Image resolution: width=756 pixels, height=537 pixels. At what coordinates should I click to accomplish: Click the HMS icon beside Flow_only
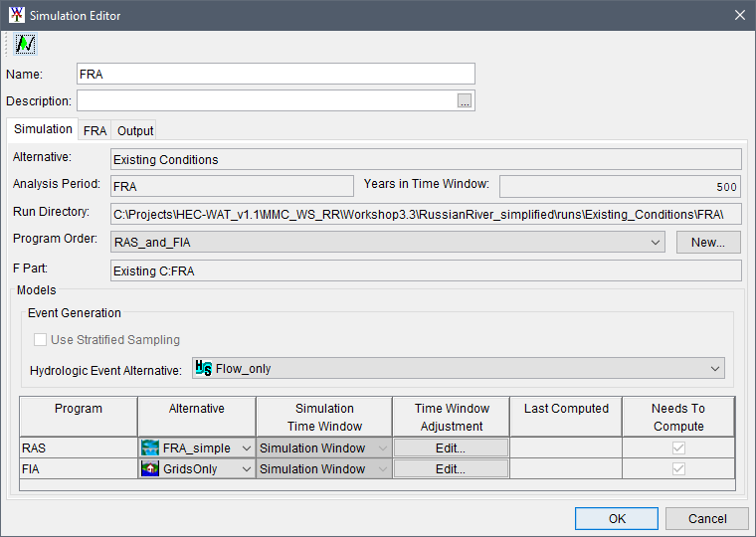204,368
